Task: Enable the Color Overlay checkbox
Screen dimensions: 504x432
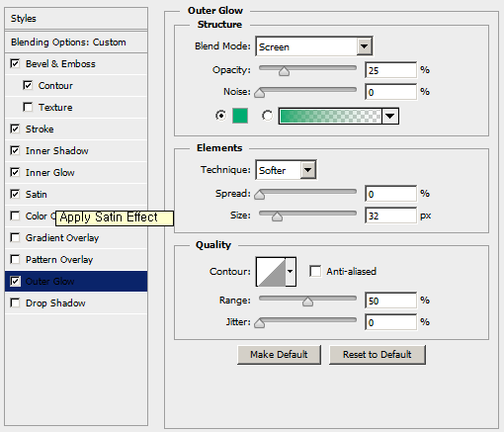Action: coord(15,216)
